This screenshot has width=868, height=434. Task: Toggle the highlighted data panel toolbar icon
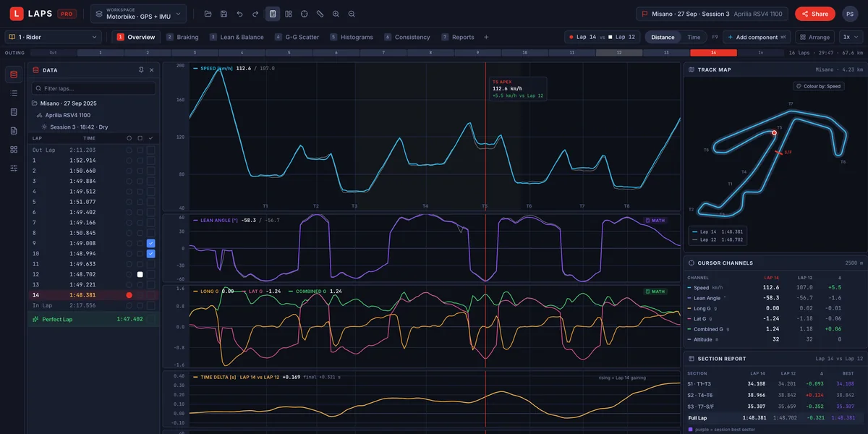273,14
